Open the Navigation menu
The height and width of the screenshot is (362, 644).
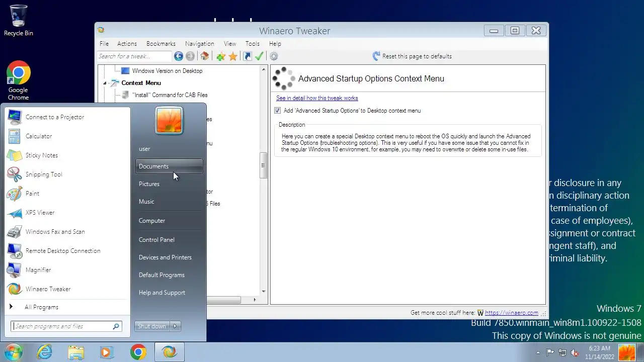click(199, 44)
